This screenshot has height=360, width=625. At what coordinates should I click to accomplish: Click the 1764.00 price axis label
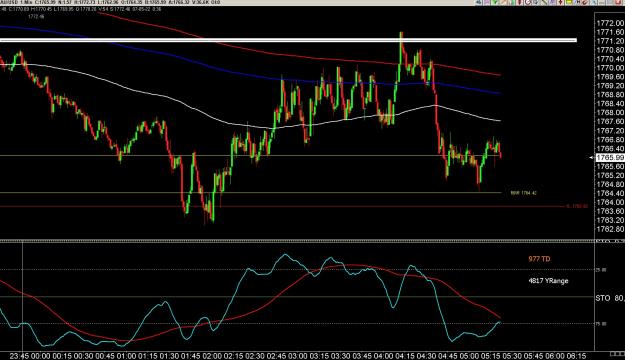point(609,202)
